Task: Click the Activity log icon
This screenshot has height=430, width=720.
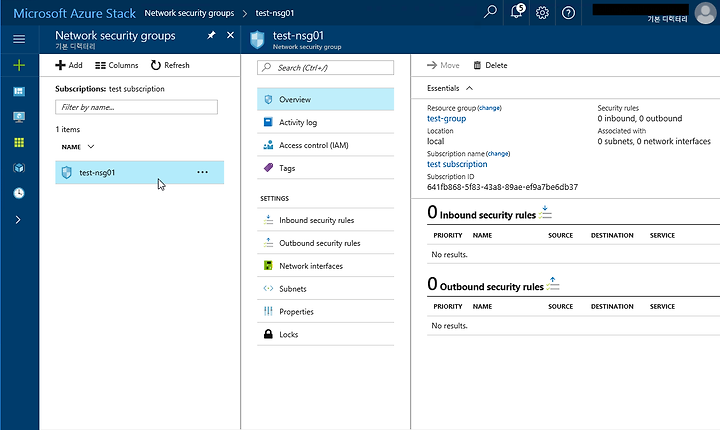Action: [x=268, y=122]
